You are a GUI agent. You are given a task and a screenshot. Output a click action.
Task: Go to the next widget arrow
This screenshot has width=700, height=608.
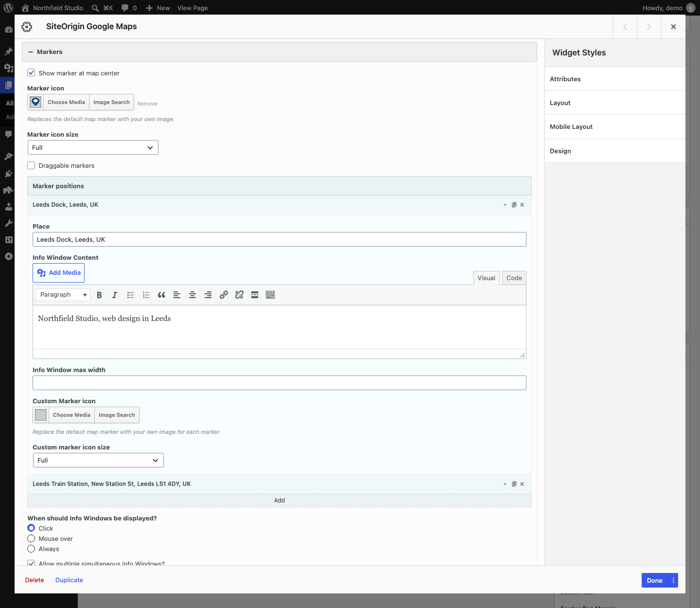(x=649, y=27)
